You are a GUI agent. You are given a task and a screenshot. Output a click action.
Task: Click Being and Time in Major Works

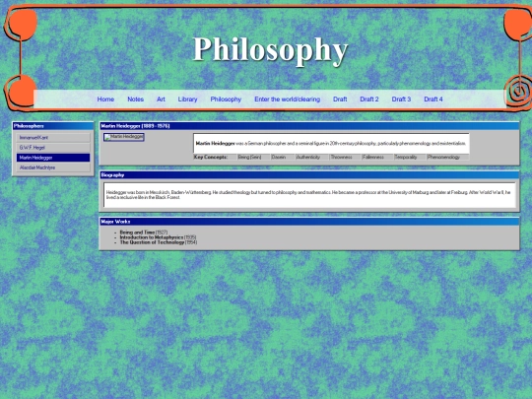137,233
